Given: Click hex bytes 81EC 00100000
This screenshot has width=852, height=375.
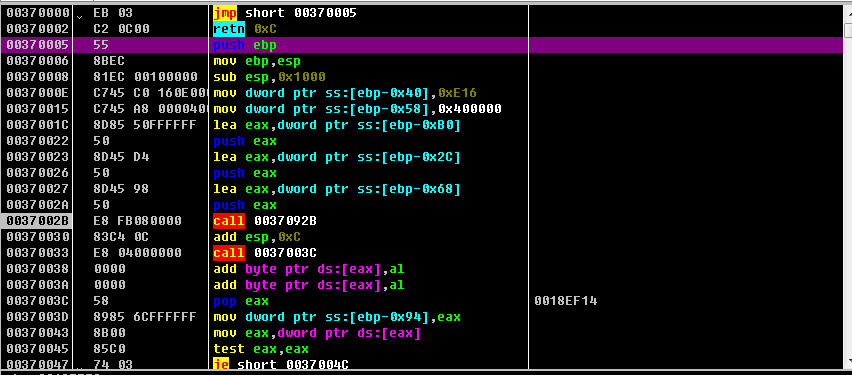Looking at the screenshot, I should coord(146,77).
